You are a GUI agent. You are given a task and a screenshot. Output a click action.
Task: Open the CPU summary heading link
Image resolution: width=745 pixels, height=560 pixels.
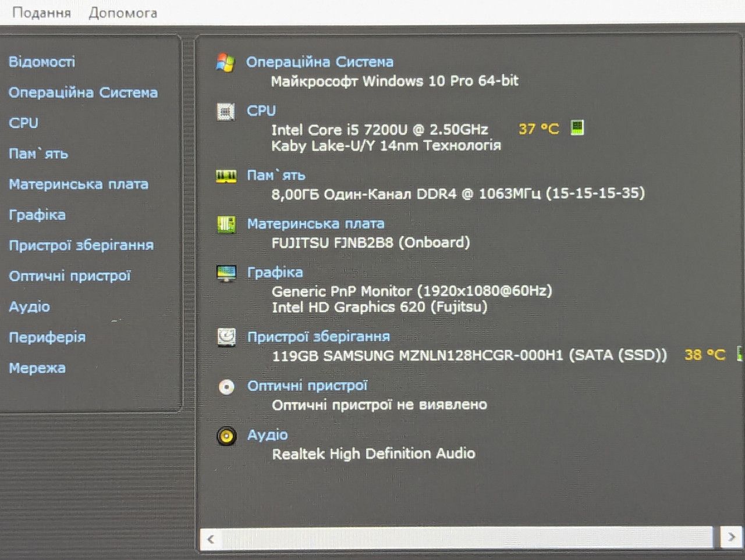point(261,110)
